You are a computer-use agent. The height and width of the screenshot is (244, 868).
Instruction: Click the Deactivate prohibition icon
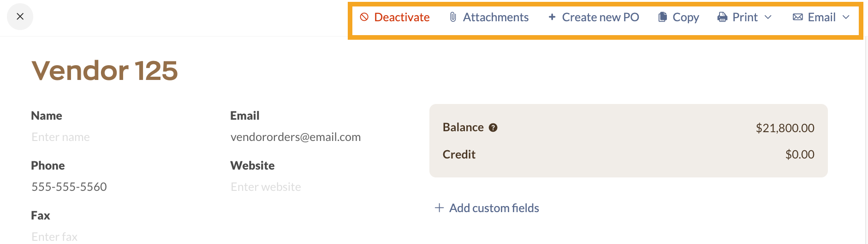[364, 17]
